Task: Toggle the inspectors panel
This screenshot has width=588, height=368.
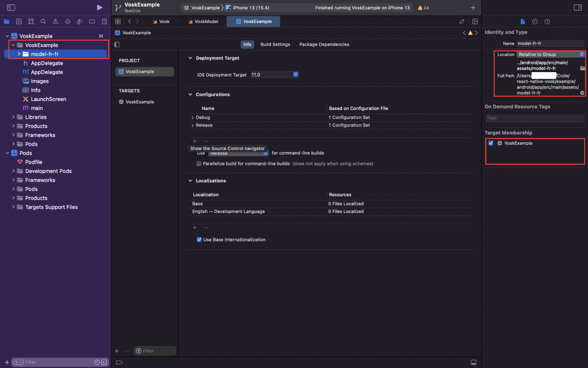Action: click(577, 8)
